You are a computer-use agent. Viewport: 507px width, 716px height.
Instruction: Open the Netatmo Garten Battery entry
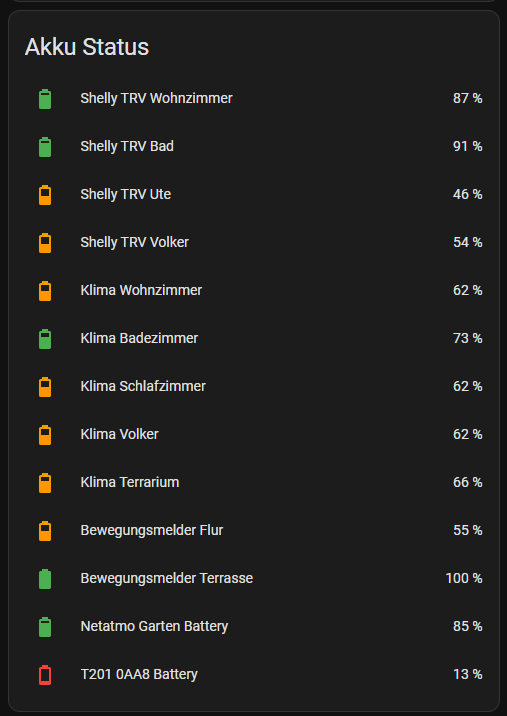click(x=254, y=626)
